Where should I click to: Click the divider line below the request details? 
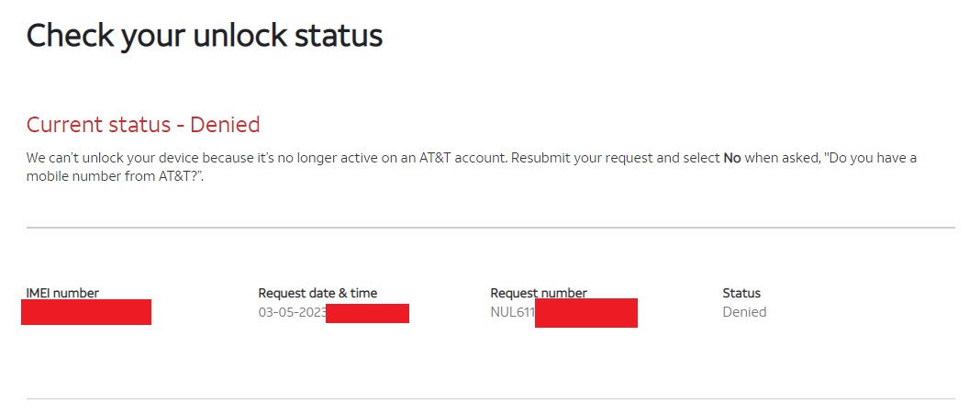(x=490, y=398)
